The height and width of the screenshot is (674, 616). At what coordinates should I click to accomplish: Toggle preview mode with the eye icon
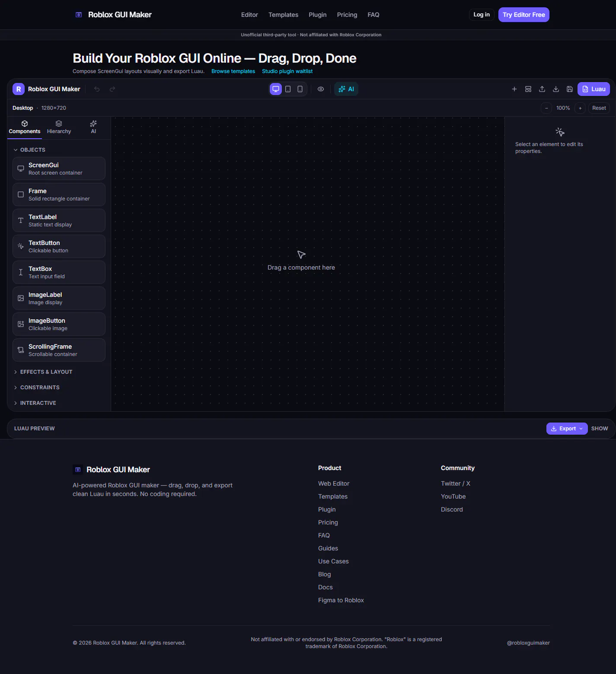click(321, 89)
